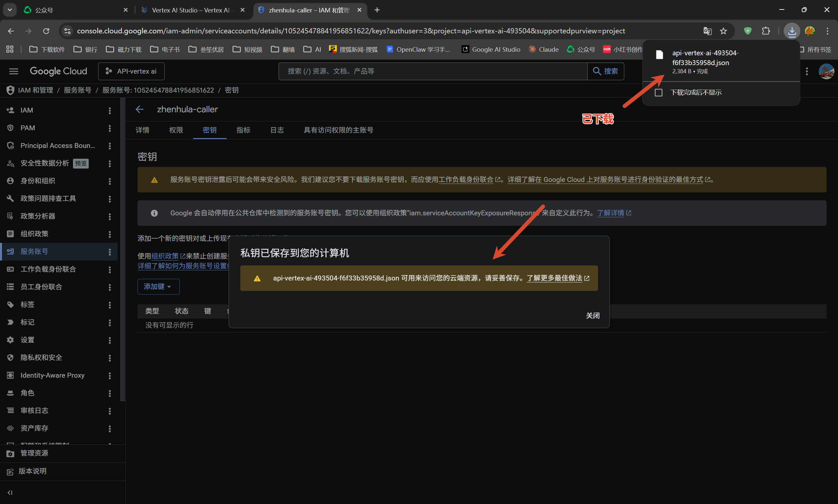838x504 pixels.
Task: Switch to the 权限 tab
Action: (176, 130)
